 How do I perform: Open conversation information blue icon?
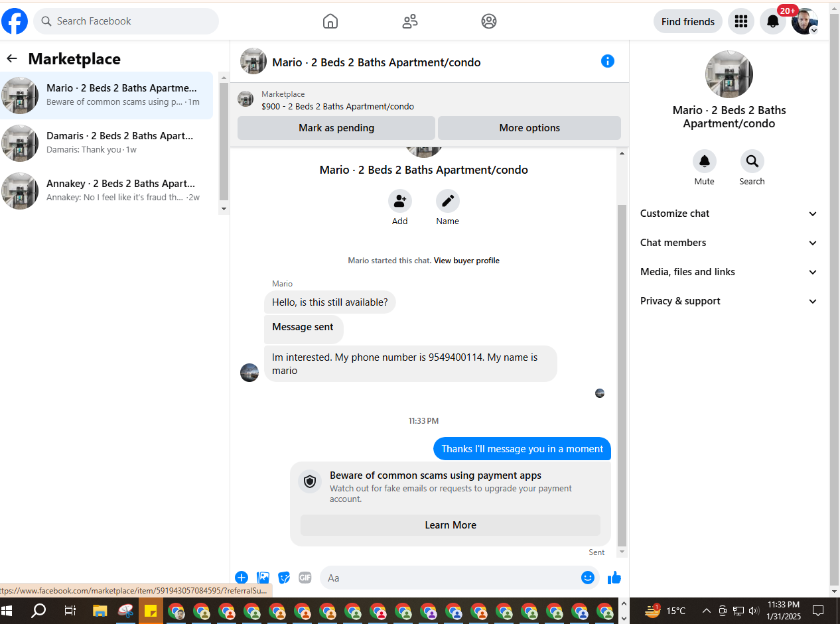coord(608,61)
